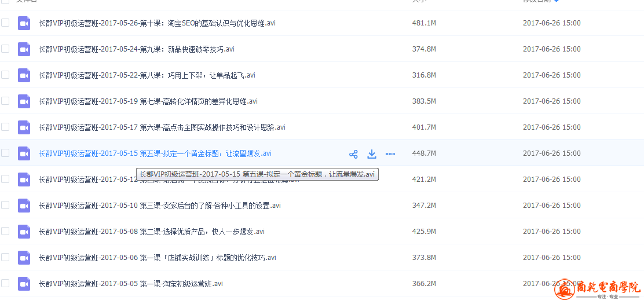Open file 第二课-选择优质产品，快人一步爆发.avi

tap(152, 232)
